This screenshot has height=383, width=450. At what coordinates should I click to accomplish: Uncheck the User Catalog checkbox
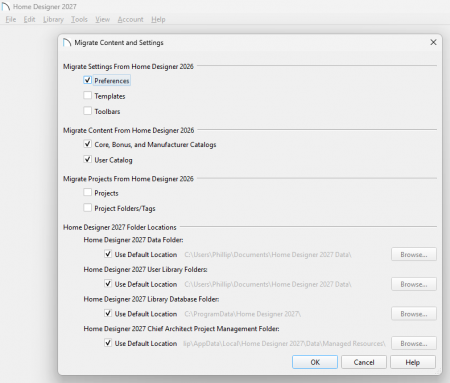pos(88,159)
